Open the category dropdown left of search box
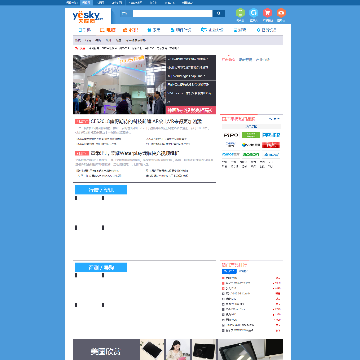This screenshot has height=360, width=360. (x=125, y=13)
